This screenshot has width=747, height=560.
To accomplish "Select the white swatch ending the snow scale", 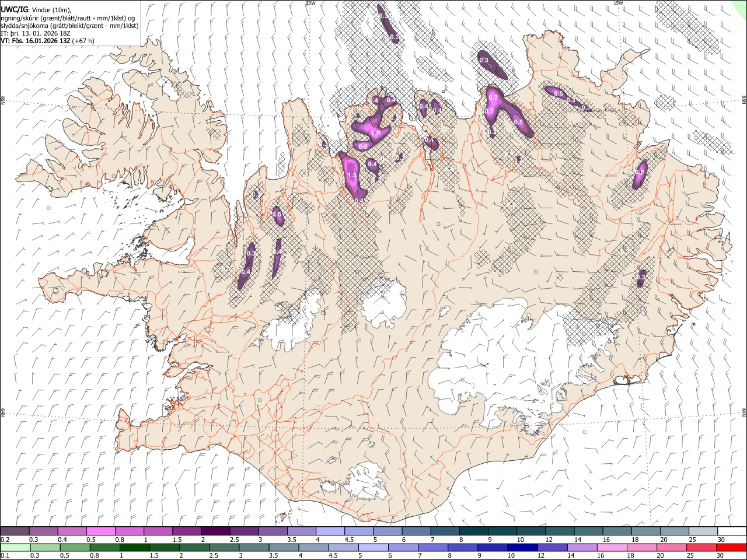I will point(731,531).
